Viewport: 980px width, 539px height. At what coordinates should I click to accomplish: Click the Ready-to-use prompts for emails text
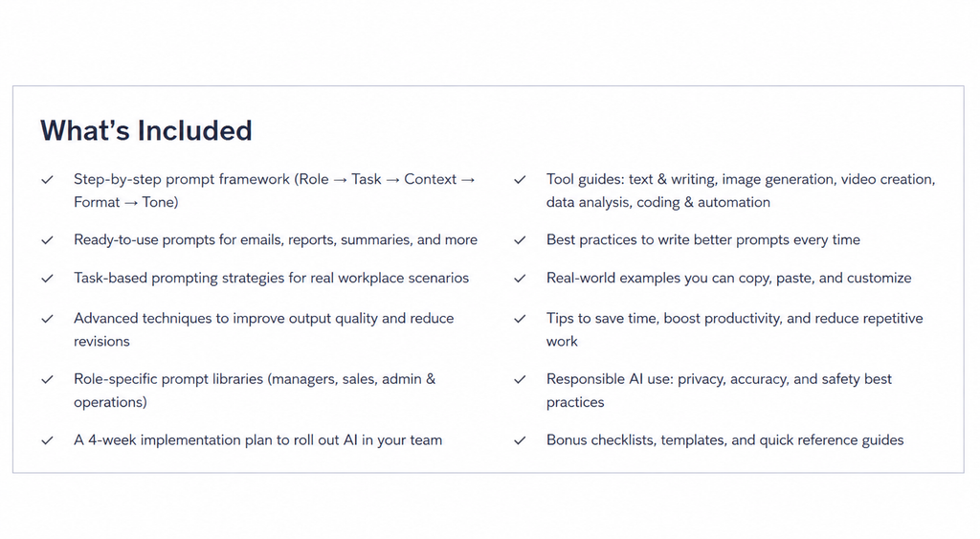click(x=276, y=240)
